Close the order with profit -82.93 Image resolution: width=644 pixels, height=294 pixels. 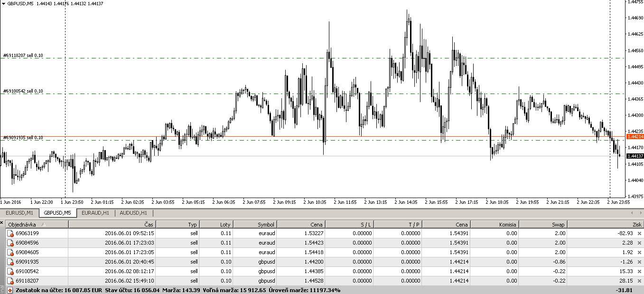[639, 233]
